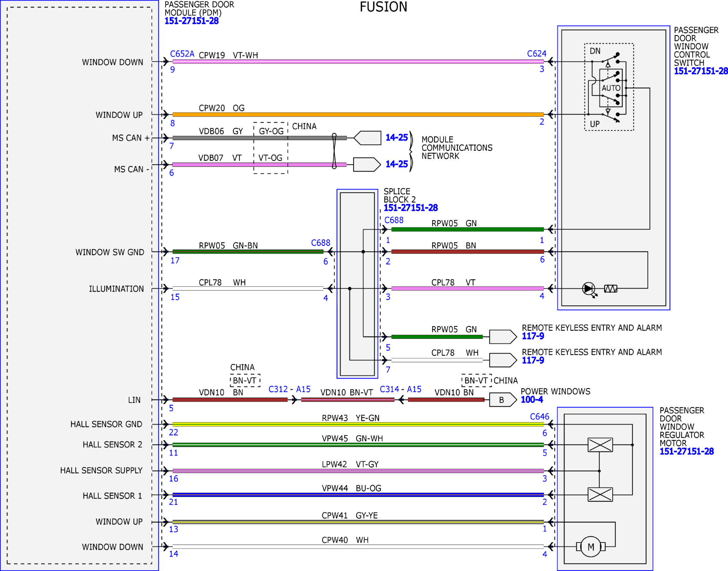The height and width of the screenshot is (571, 728).
Task: Click the MODULE COMMUNICATIONS NETWORK label
Action: pos(457,148)
